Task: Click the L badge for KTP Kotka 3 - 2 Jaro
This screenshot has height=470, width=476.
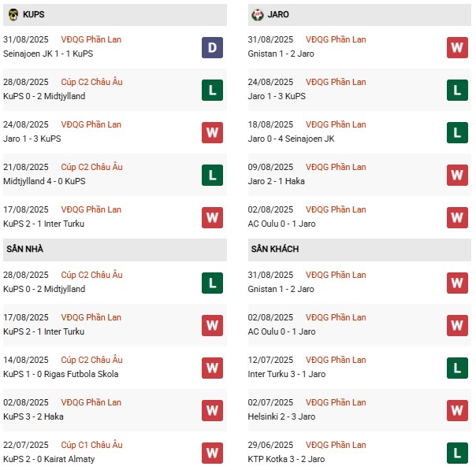Action: click(457, 453)
